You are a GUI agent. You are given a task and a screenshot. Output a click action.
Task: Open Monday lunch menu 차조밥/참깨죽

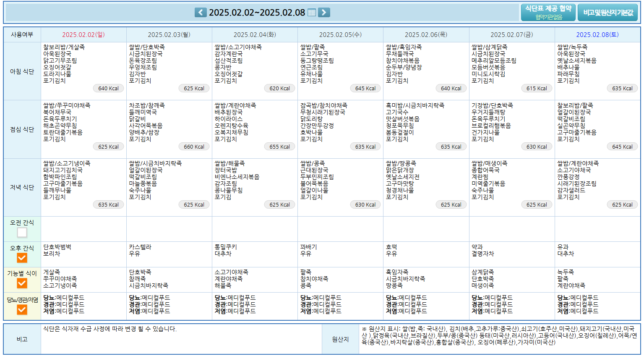click(147, 105)
